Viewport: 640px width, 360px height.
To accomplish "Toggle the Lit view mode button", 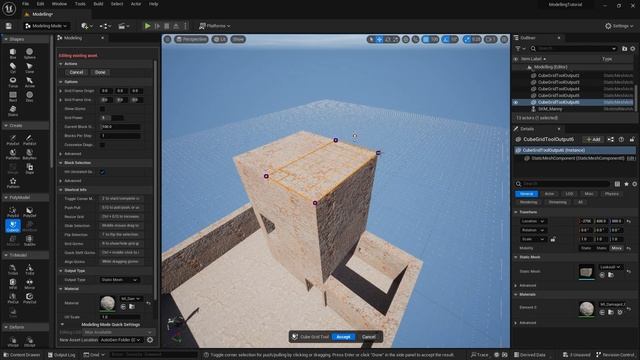I will point(220,39).
